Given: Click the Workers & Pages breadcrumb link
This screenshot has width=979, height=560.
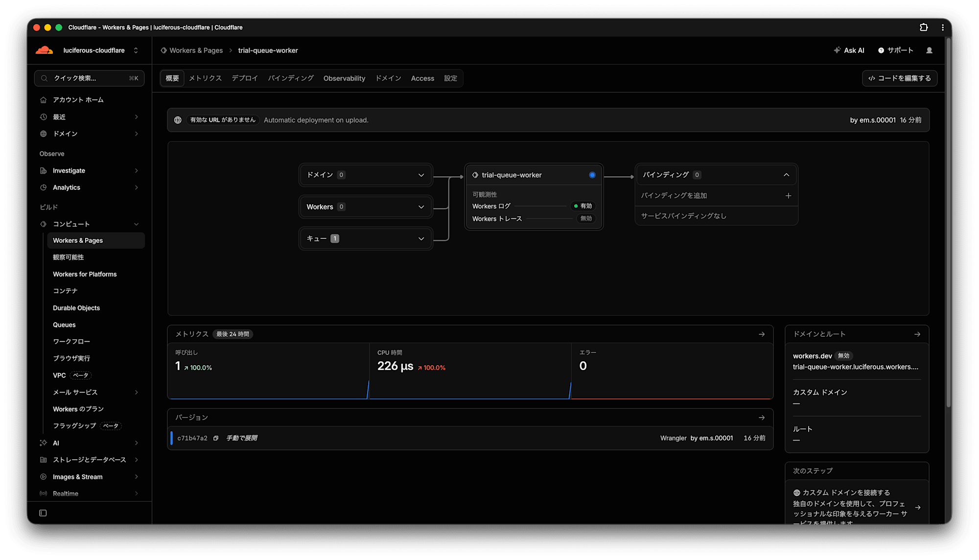Looking at the screenshot, I should pos(196,50).
